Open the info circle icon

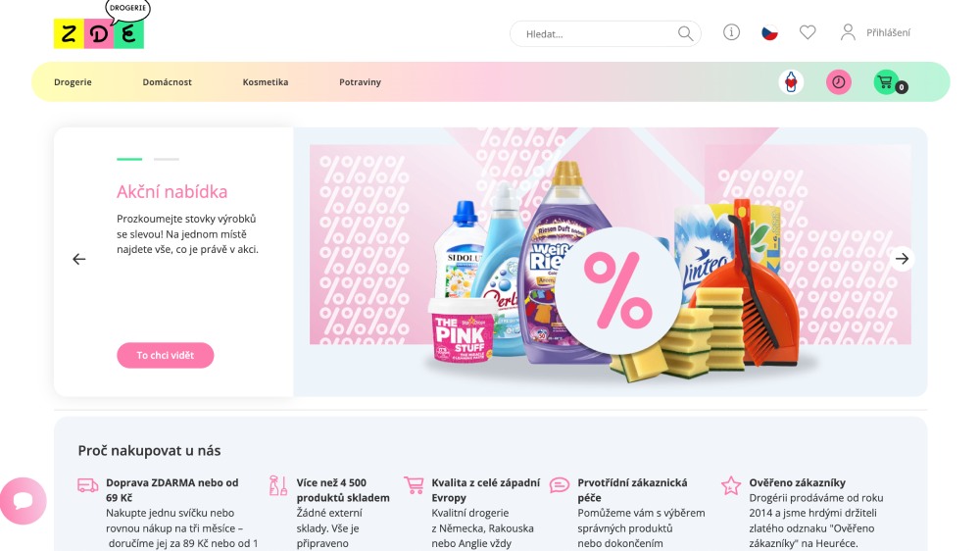click(x=731, y=32)
